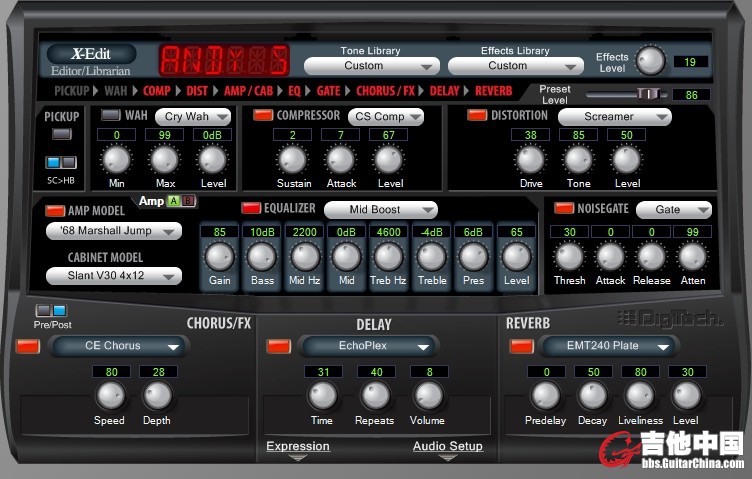Screen dimensions: 752x479
Task: Select REVERB in the signal chain
Action: pyautogui.click(x=494, y=91)
